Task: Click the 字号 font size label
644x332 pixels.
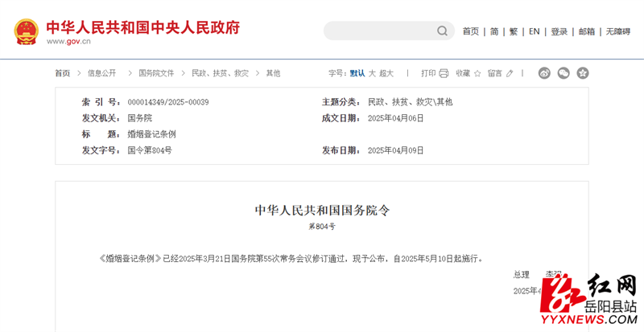Action: (337, 73)
